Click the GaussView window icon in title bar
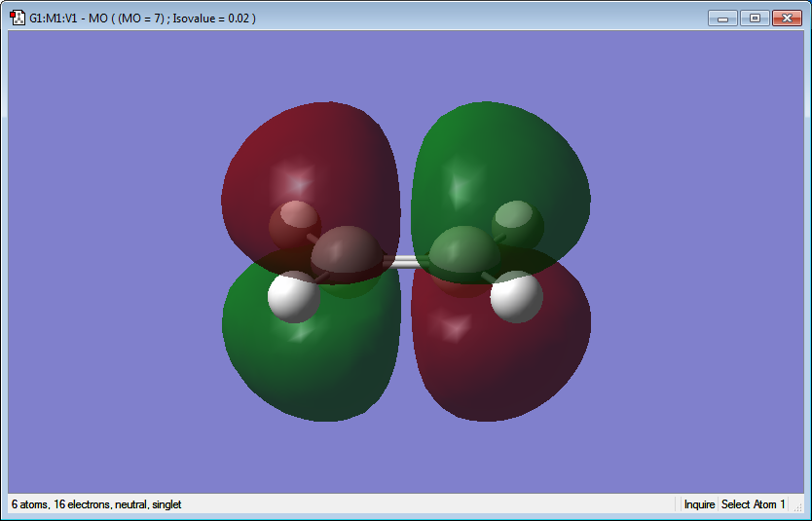The height and width of the screenshot is (521, 812). click(18, 19)
